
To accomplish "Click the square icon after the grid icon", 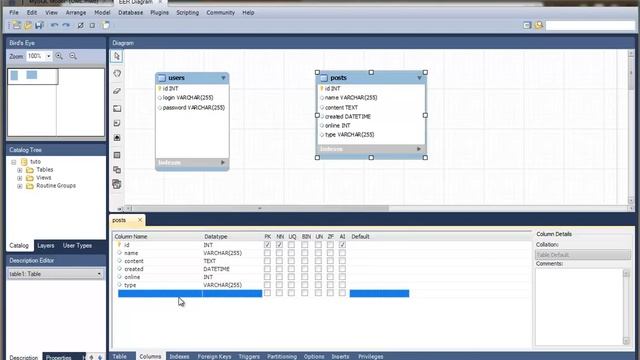I will 92,25.
